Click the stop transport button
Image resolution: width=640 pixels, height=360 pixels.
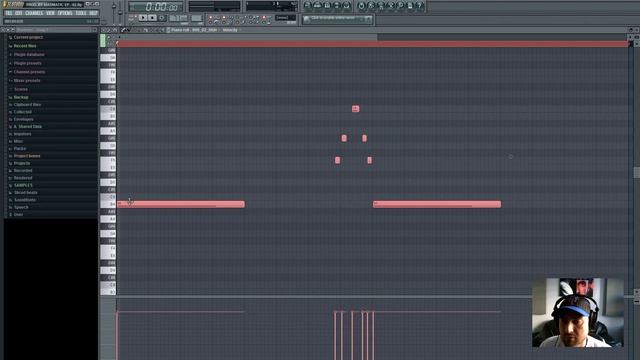pos(152,18)
